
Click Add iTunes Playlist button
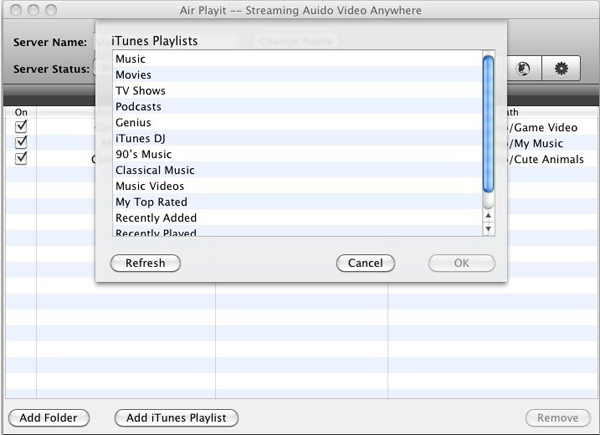176,418
